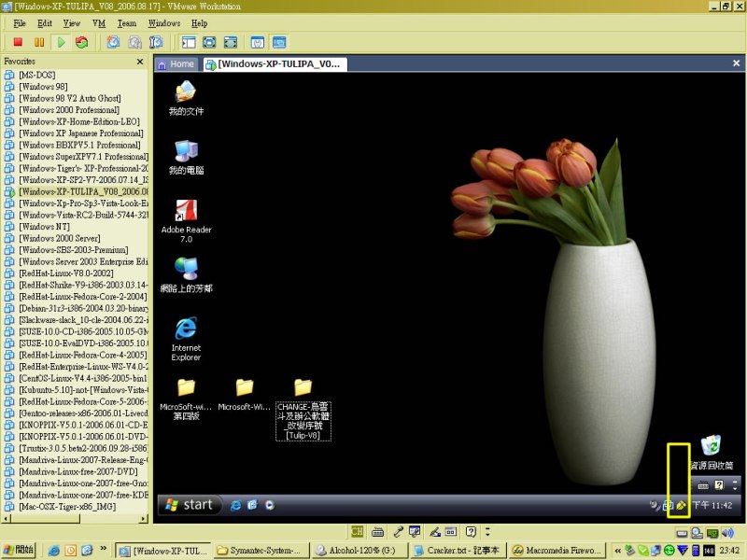Click the host clock showing 23:42

click(729, 551)
